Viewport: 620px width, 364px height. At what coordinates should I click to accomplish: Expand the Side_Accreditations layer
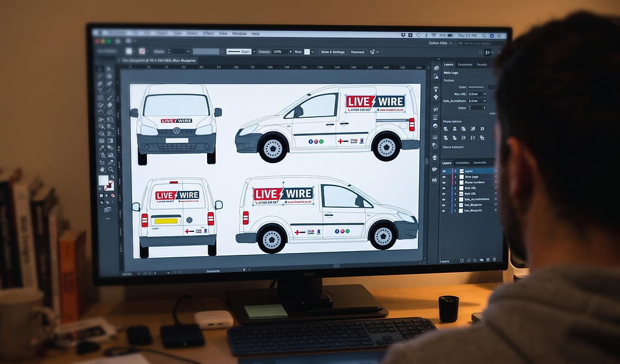point(456,199)
